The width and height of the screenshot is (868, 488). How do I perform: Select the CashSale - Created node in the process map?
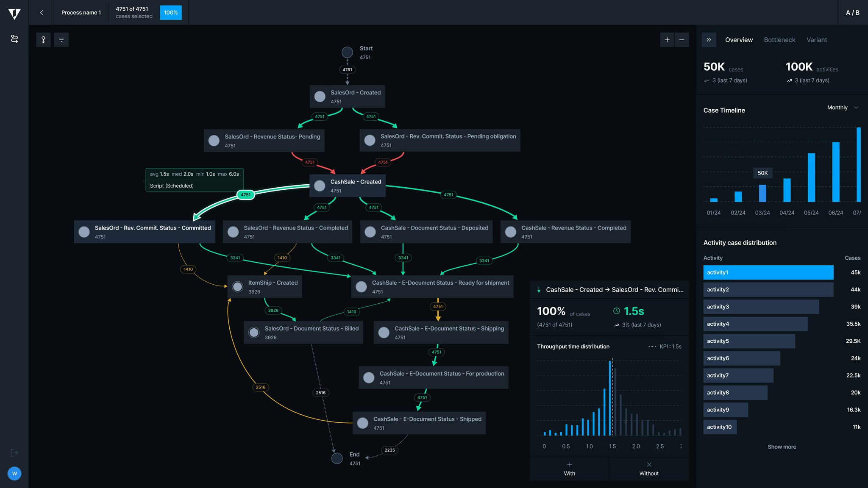(348, 186)
